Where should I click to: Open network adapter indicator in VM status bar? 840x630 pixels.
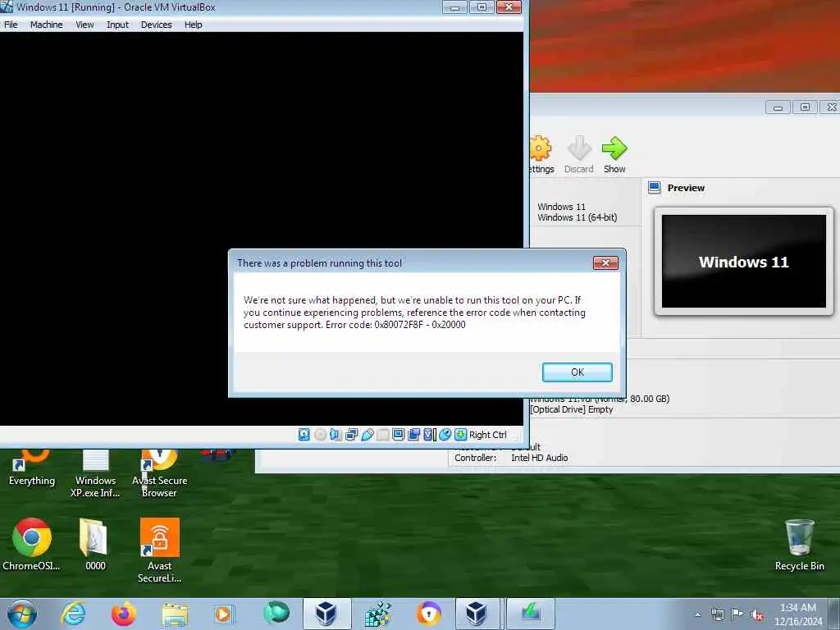351,435
